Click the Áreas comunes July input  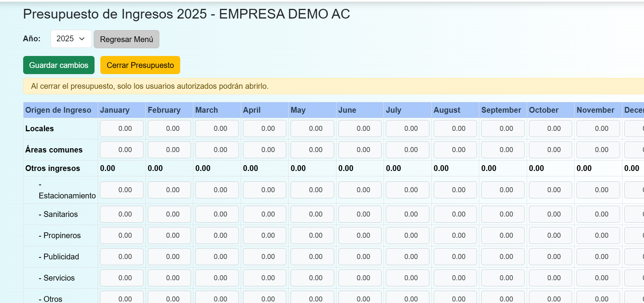click(x=407, y=150)
